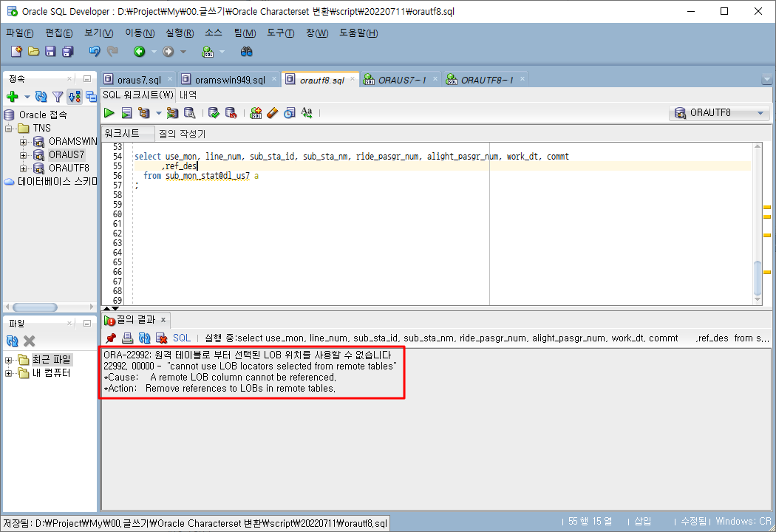Open new connection dropdown arrow
Viewport: 776px width, 532px height.
27,97
